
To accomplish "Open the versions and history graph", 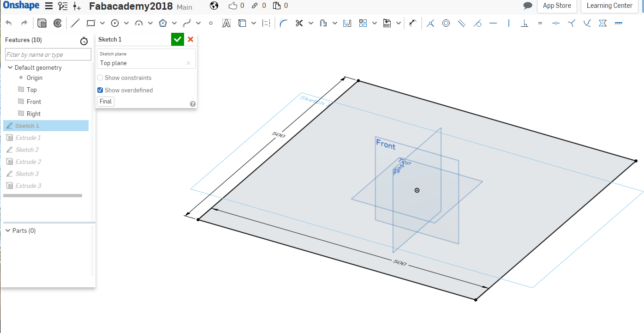I will [x=63, y=6].
